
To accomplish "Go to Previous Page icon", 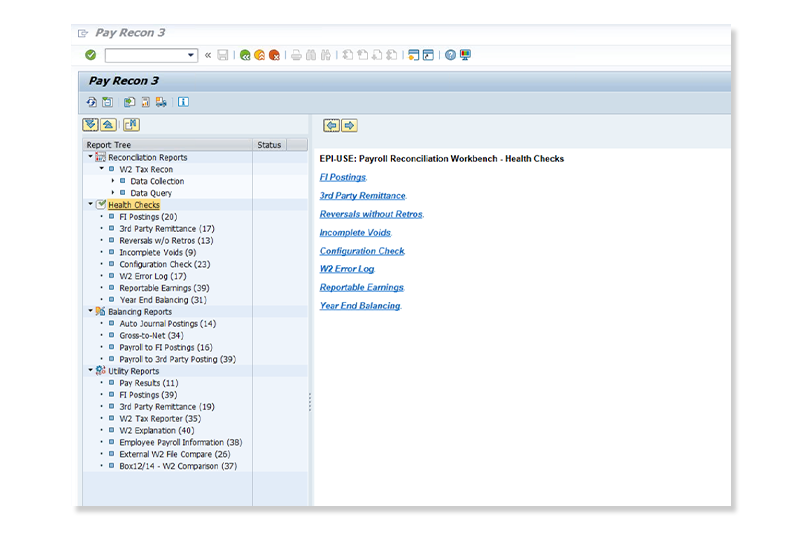I will pos(363,55).
